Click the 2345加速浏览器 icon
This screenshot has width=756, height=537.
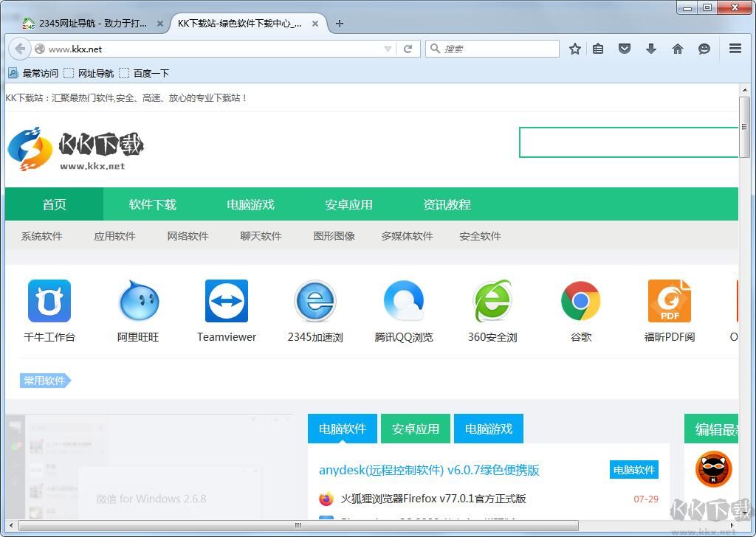tap(315, 300)
